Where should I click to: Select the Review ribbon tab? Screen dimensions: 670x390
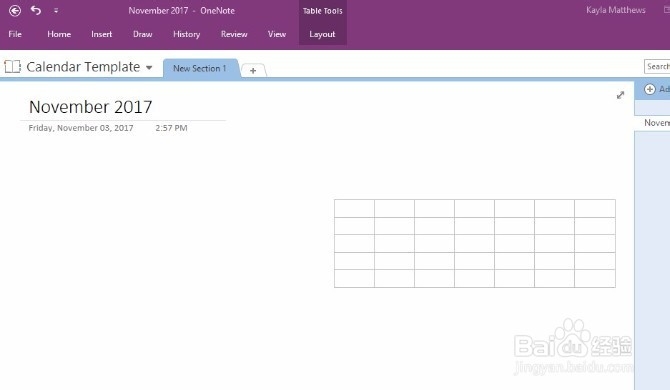[234, 34]
